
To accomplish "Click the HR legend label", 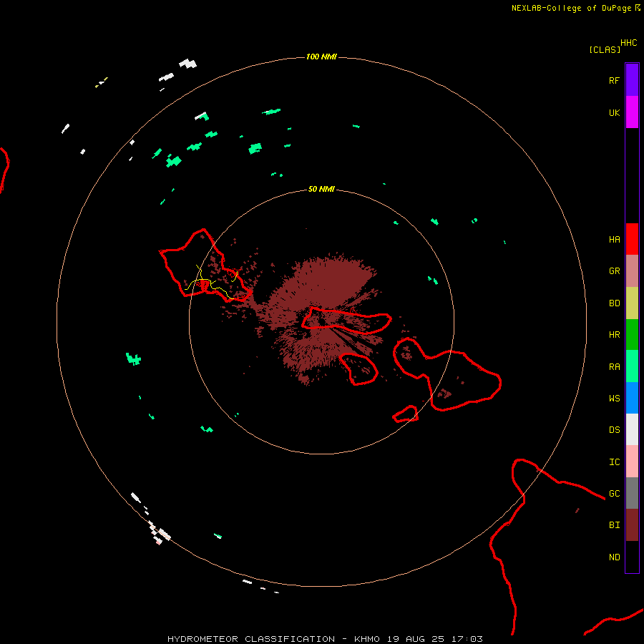I will [614, 335].
